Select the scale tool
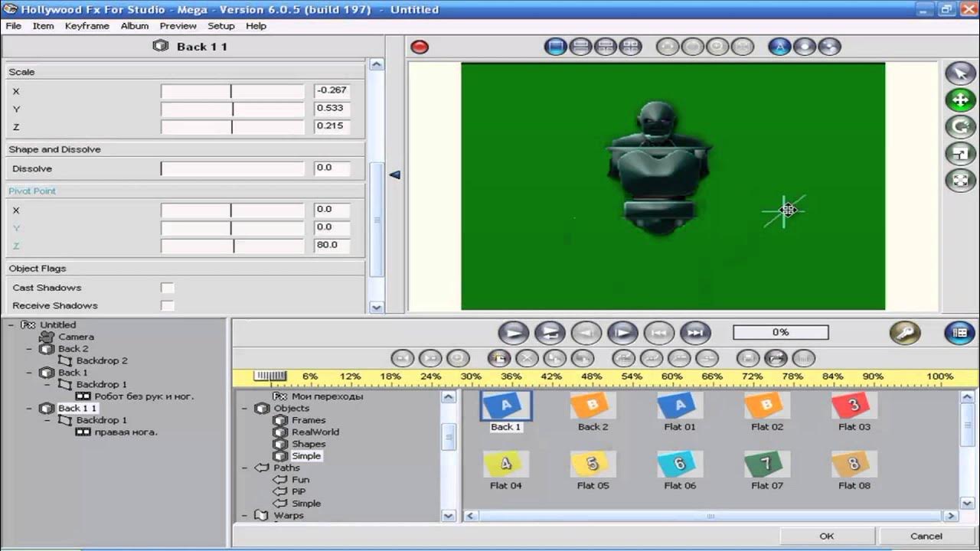This screenshot has height=551, width=980. pos(959,154)
